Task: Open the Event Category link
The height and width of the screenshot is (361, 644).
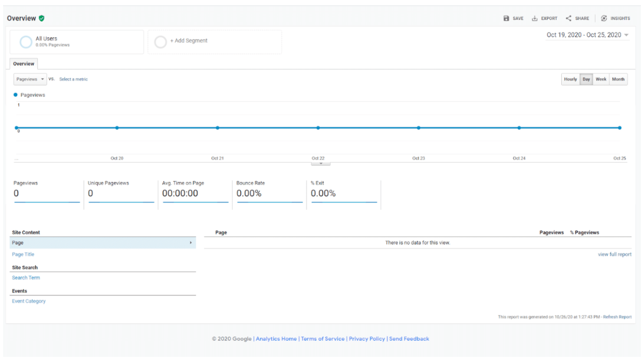Action: 29,301
